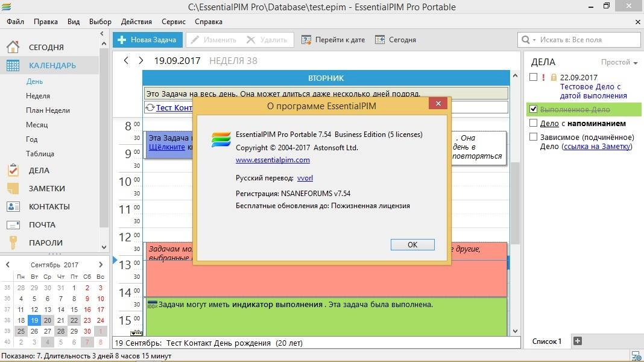This screenshot has width=644, height=362.
Task: Select Неделя calendar view
Action: click(x=38, y=96)
